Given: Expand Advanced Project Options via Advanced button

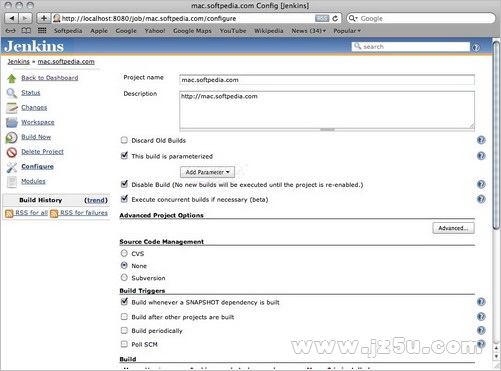Looking at the screenshot, I should coord(453,228).
